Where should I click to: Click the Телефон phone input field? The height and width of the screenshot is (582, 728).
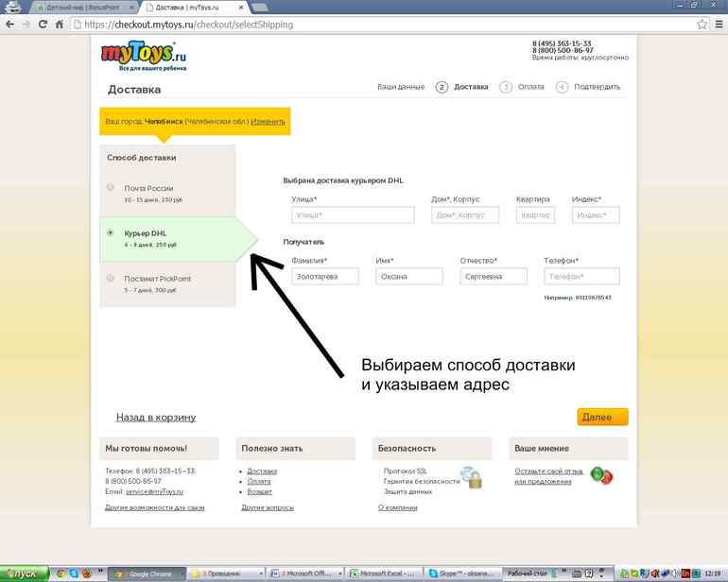pos(581,277)
